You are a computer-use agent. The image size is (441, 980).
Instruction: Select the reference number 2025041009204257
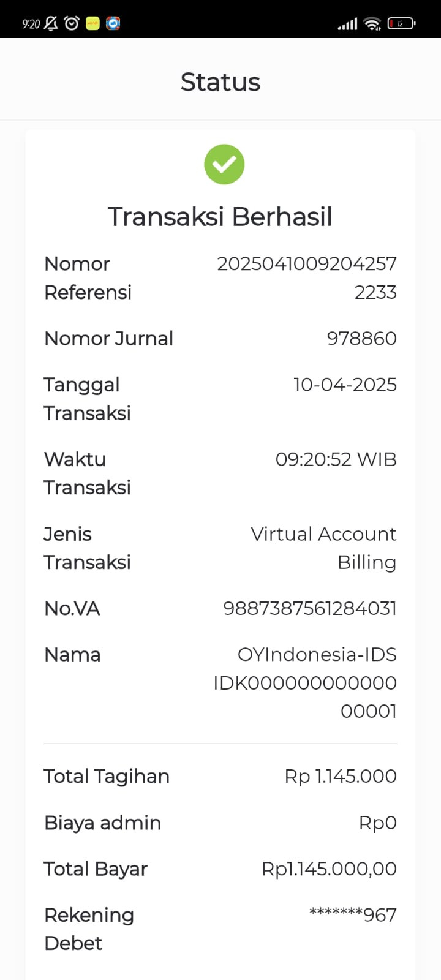point(307,264)
